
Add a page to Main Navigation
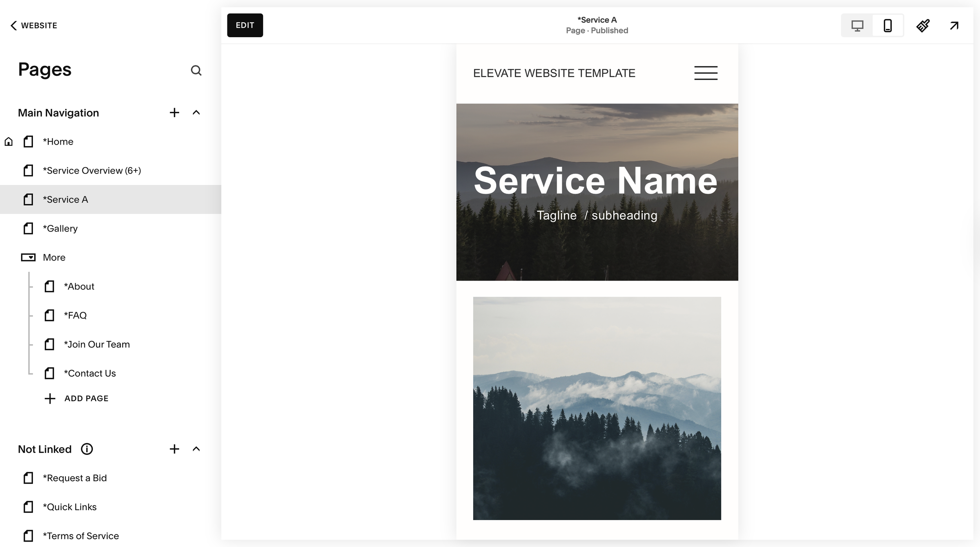tap(174, 113)
